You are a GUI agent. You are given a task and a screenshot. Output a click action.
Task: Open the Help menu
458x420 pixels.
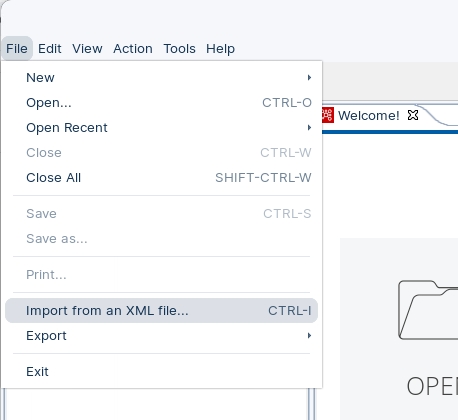point(220,49)
